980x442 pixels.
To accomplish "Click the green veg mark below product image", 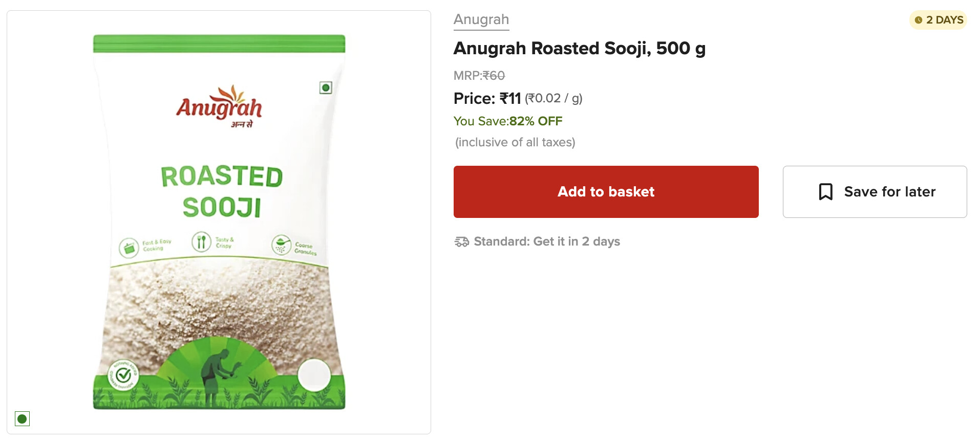I will coord(22,419).
